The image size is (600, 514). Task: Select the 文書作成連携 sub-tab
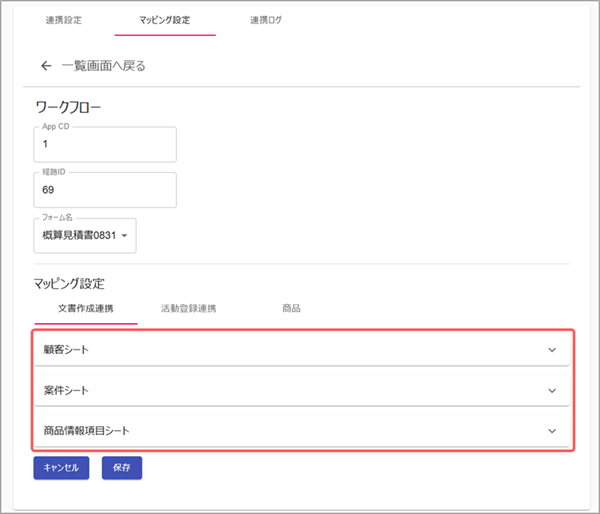point(86,308)
